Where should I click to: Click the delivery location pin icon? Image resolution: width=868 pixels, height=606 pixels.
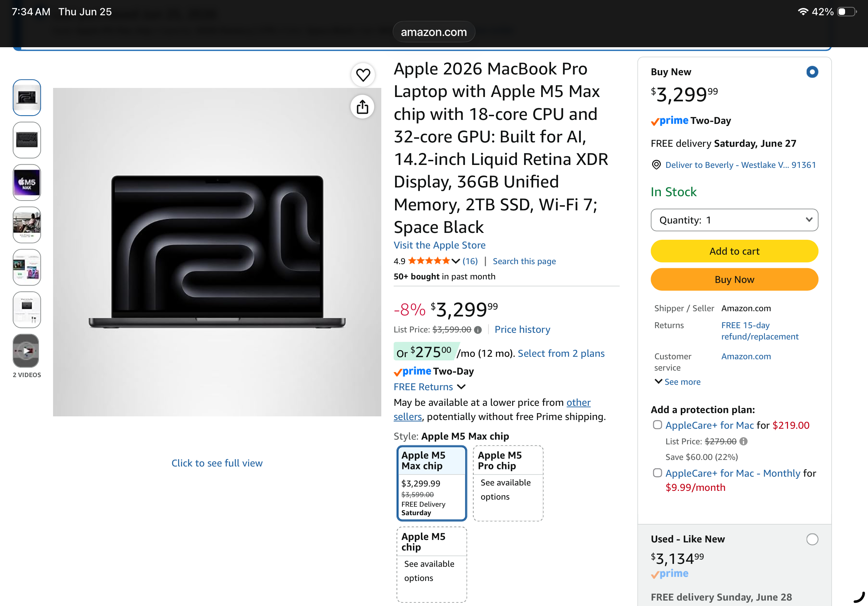click(656, 165)
